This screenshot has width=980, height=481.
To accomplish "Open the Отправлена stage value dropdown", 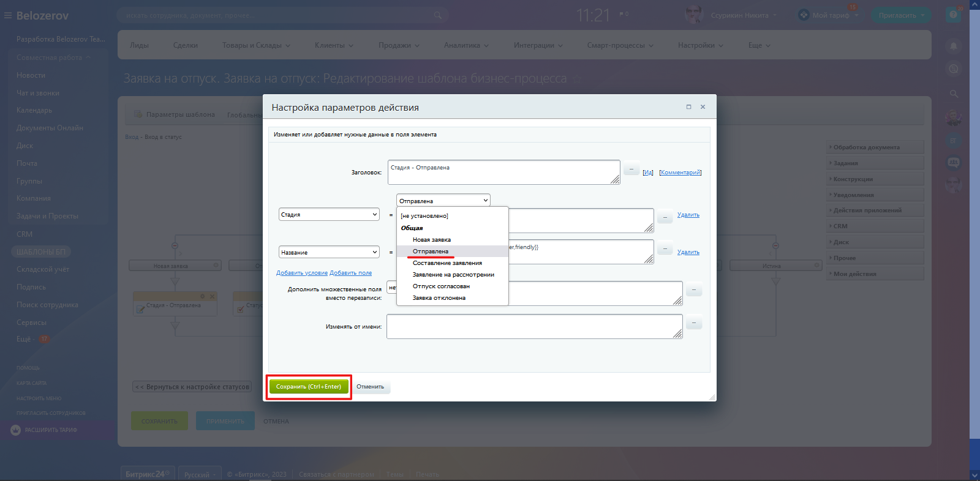I will [443, 201].
